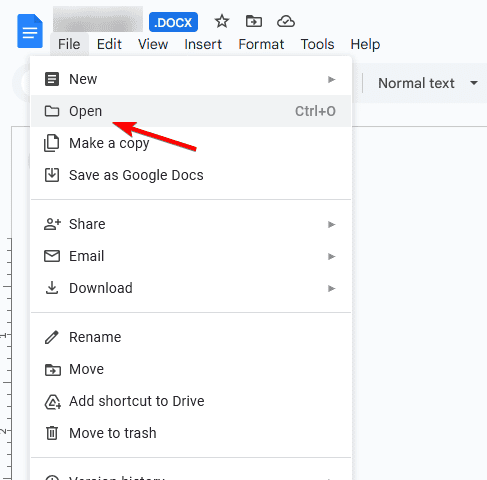Open the Edit menu
This screenshot has width=487, height=480.
coord(109,44)
